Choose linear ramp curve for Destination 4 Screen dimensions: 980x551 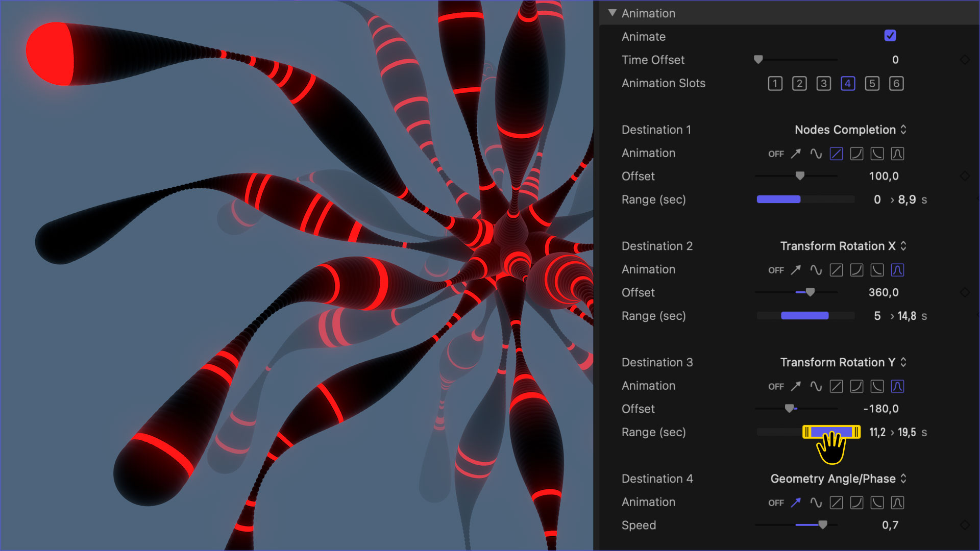tap(836, 503)
